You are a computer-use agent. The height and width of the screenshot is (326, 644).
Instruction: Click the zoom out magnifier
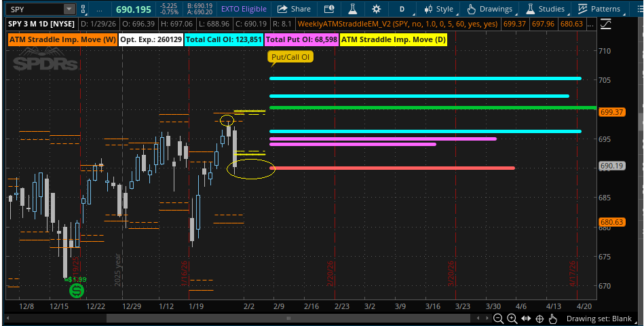point(498,319)
